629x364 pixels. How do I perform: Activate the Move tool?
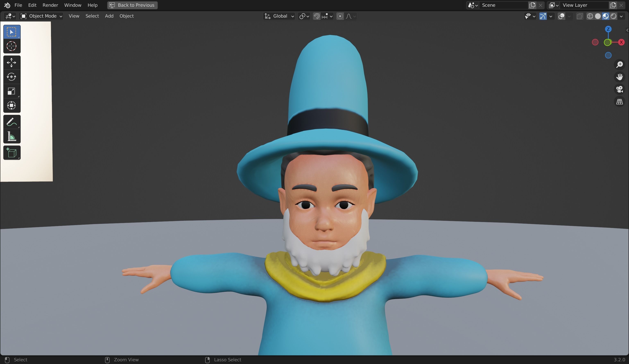pos(11,63)
